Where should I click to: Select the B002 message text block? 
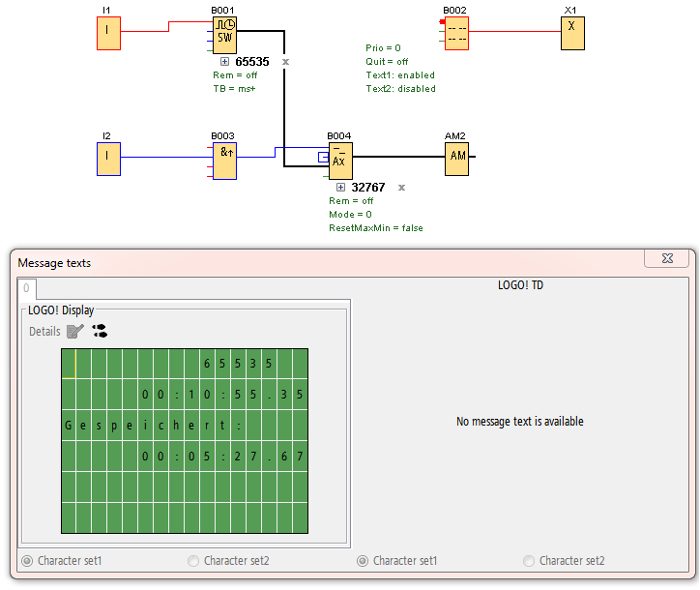[x=455, y=33]
